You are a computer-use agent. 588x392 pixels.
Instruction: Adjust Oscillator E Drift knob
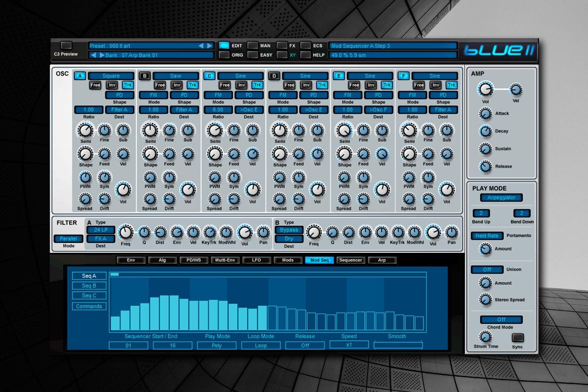pos(363,199)
